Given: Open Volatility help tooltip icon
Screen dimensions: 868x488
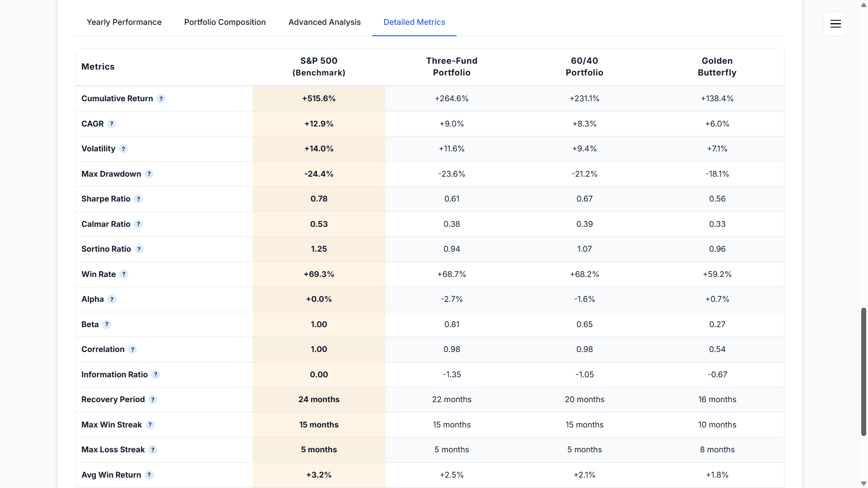Looking at the screenshot, I should pyautogui.click(x=123, y=149).
